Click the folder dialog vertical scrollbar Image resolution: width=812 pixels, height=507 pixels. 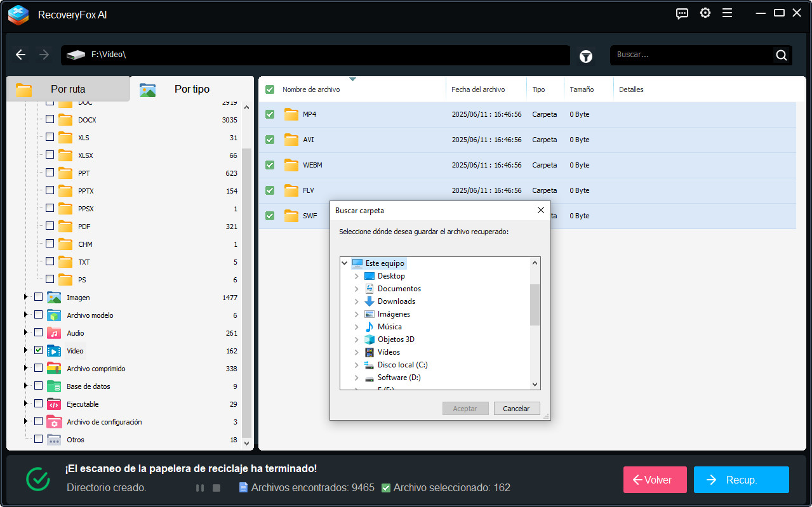click(535, 305)
